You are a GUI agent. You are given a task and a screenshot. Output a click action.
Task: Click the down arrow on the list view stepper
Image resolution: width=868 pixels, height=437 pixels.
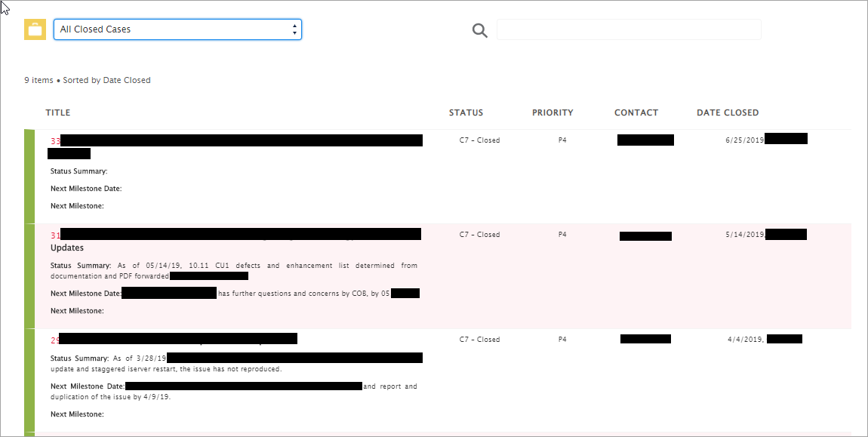click(x=294, y=32)
